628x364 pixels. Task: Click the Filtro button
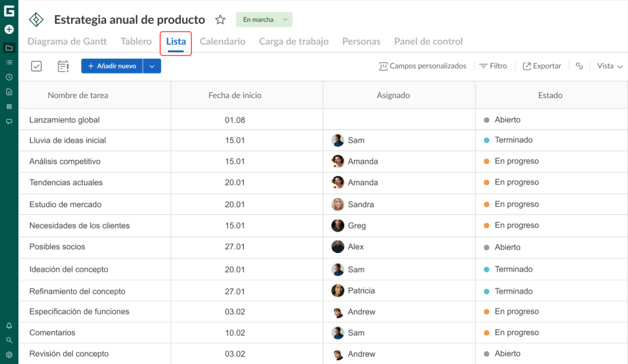tap(493, 66)
